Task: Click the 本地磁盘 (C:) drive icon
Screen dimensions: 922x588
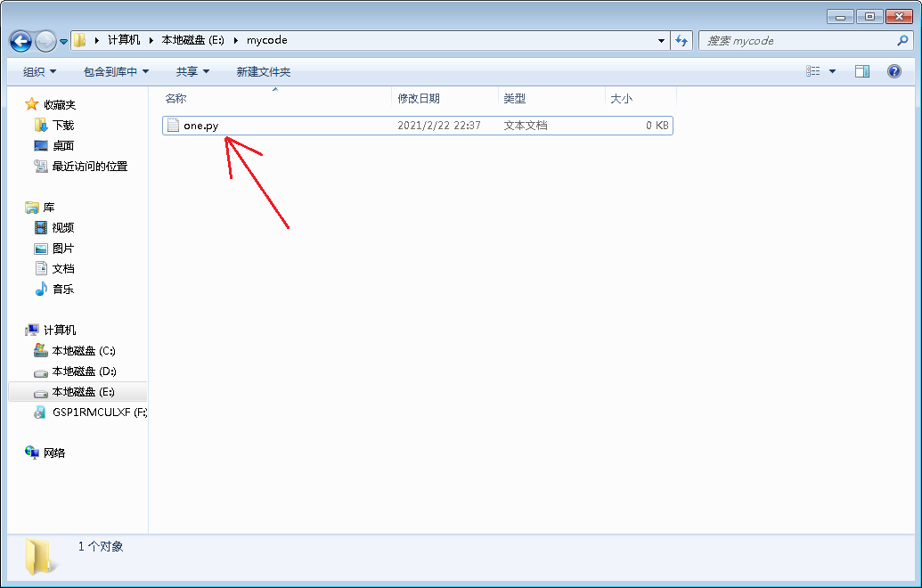Action: click(x=41, y=350)
